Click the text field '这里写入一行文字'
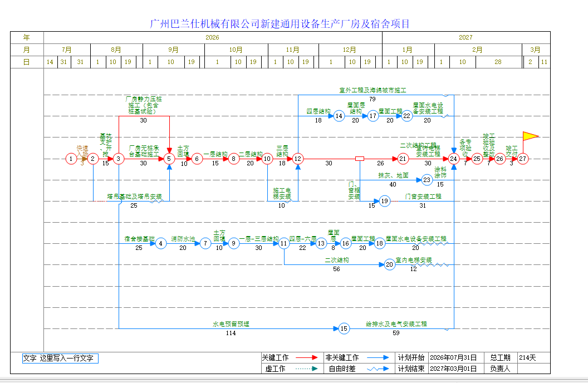Screen dimensions: 588x383 66,359
